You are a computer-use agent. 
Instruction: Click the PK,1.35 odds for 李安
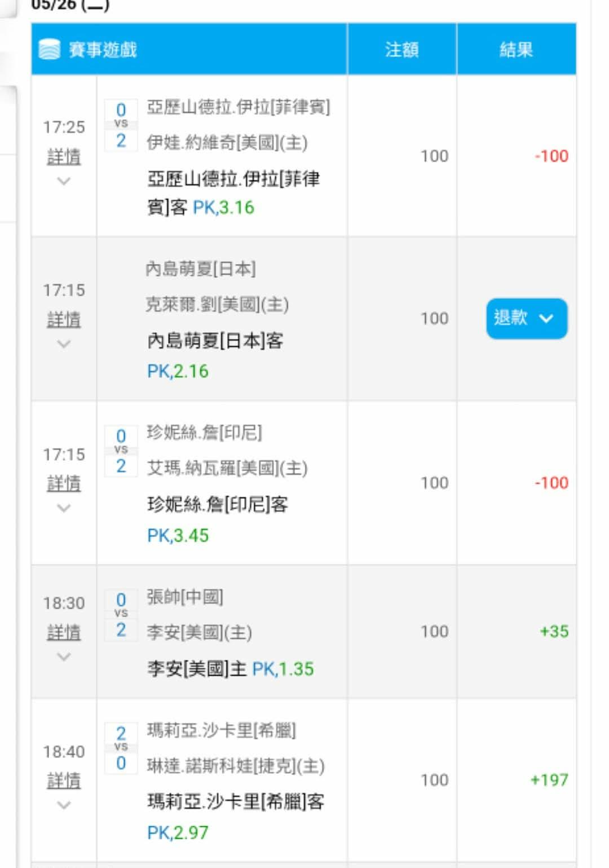pos(283,669)
